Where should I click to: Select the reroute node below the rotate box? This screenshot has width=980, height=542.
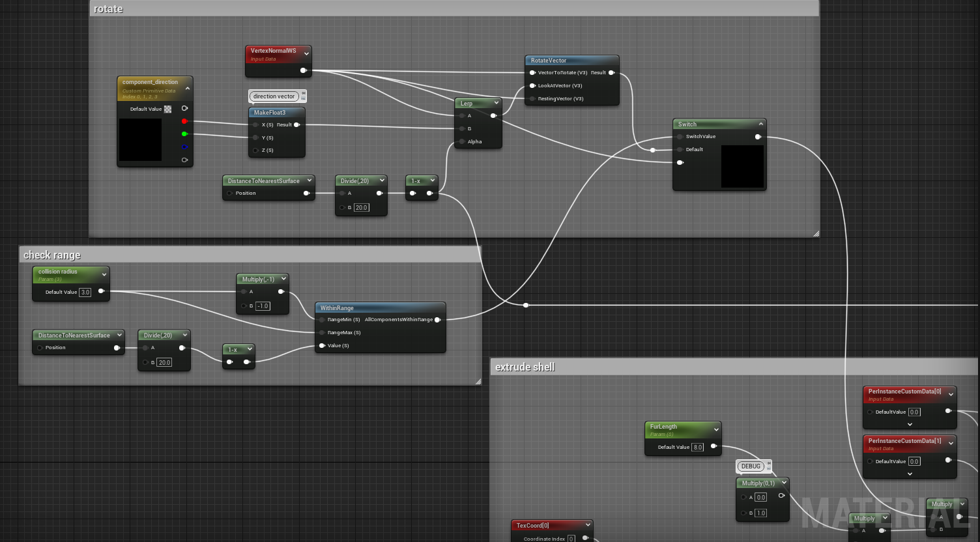(526, 305)
